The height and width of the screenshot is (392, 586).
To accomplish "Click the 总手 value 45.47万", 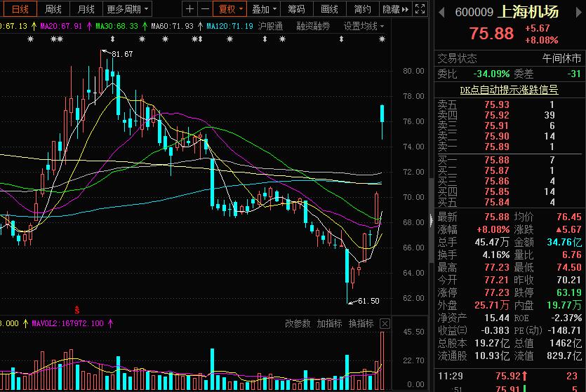I will click(x=492, y=242).
